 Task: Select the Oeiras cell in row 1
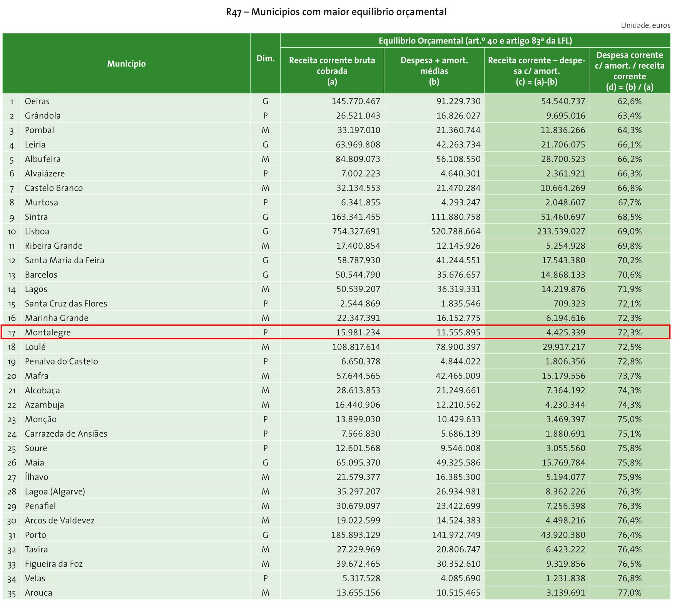click(37, 101)
